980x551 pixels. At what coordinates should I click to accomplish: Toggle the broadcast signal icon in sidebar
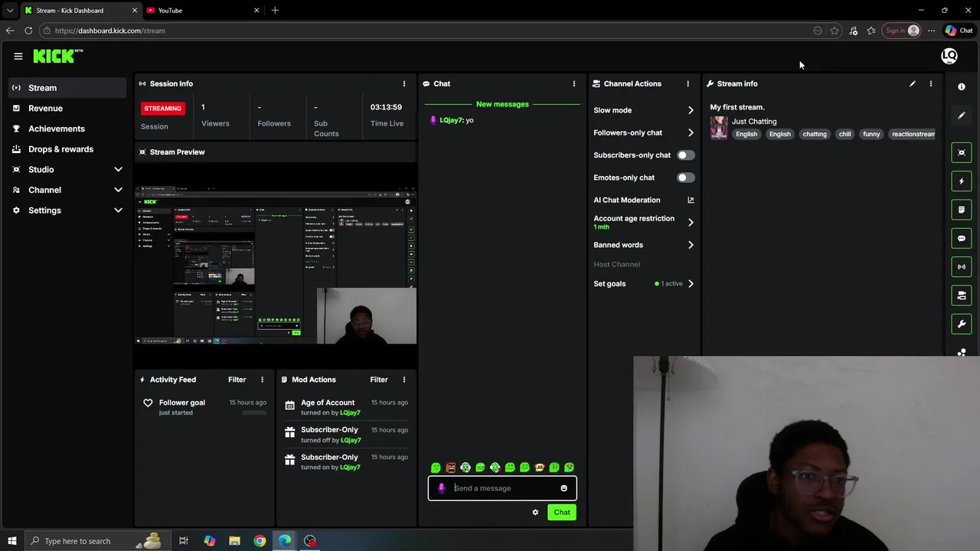(962, 266)
